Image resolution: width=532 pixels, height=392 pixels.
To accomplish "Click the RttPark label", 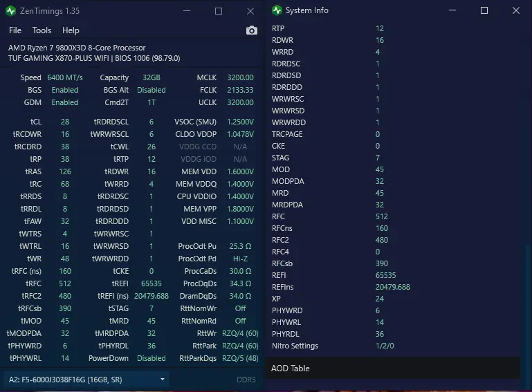I will point(204,346).
